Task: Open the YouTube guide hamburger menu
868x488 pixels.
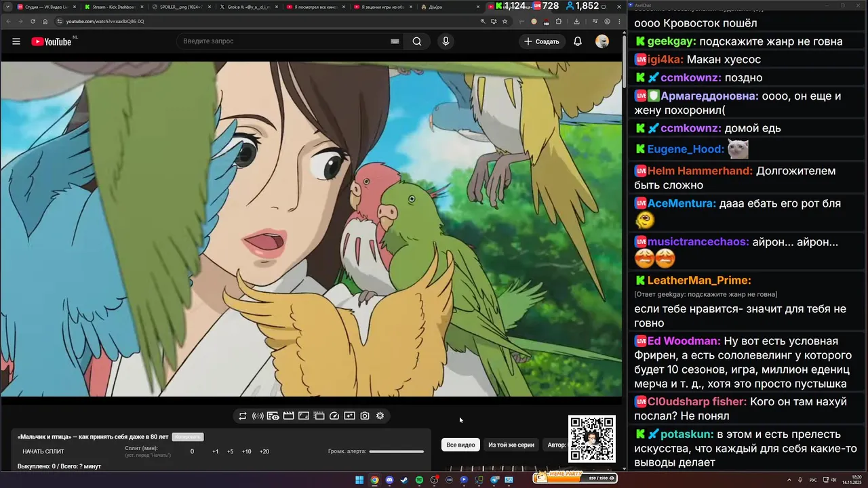Action: click(x=16, y=41)
